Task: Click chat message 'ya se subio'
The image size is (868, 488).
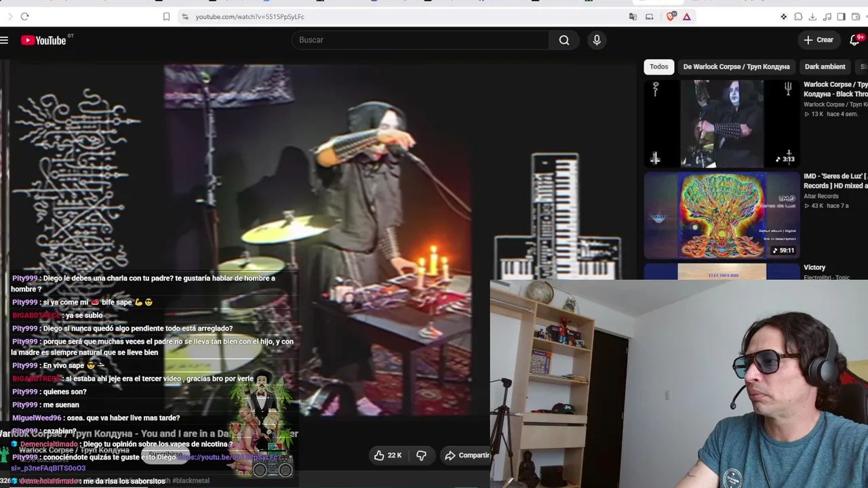Action: pyautogui.click(x=84, y=316)
